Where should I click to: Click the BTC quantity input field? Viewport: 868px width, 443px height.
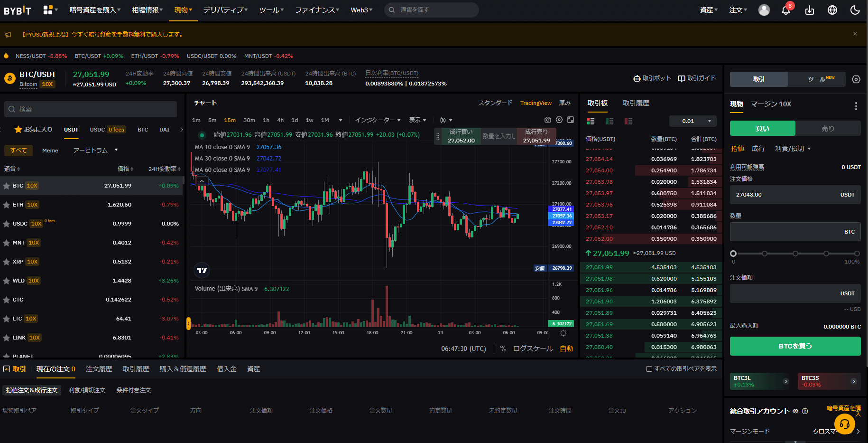pyautogui.click(x=795, y=232)
